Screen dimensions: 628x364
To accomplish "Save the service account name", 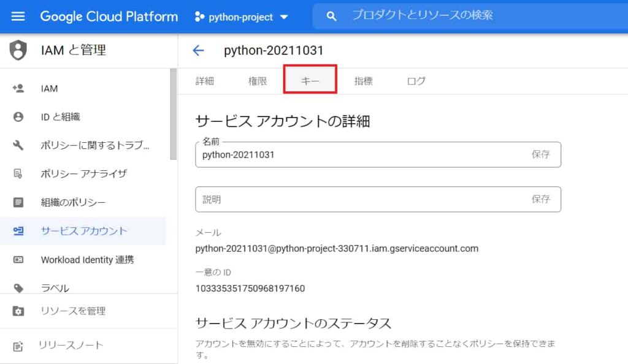I will pyautogui.click(x=541, y=154).
